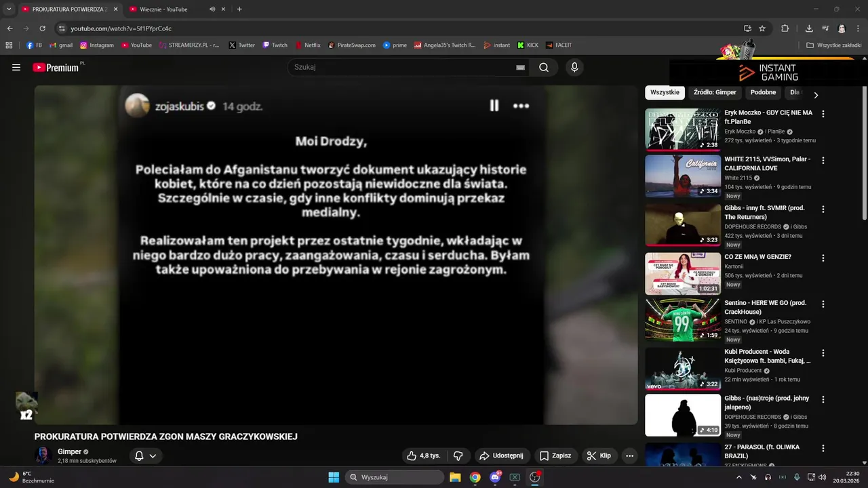Select the Źródło: Gimper filter chip
Viewport: 868px width, 488px height.
(x=715, y=92)
